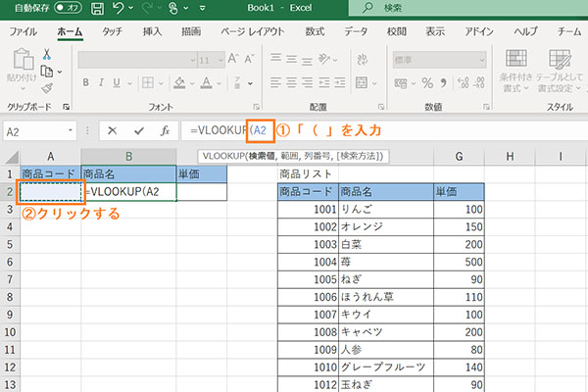Click the Increase Indent icon
The image size is (588, 392).
coord(340,82)
